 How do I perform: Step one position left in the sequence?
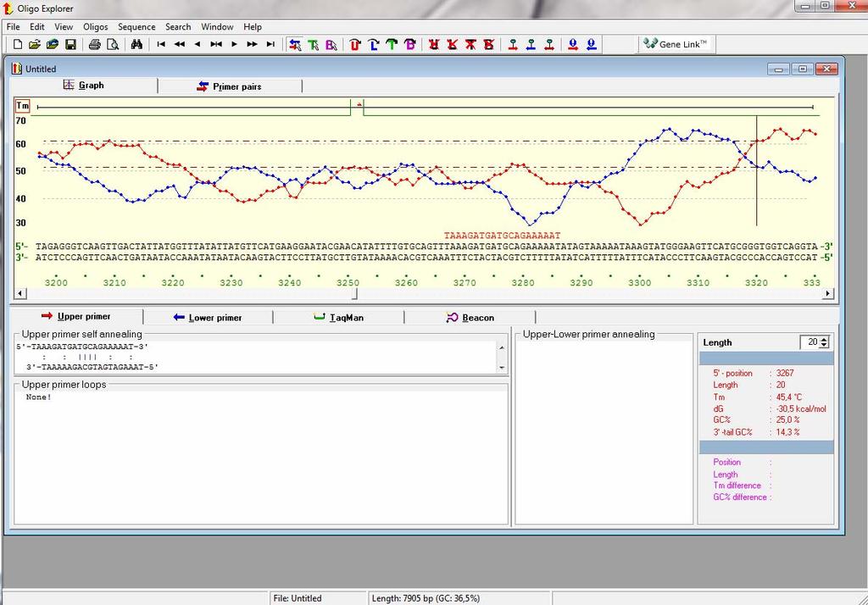(198, 44)
